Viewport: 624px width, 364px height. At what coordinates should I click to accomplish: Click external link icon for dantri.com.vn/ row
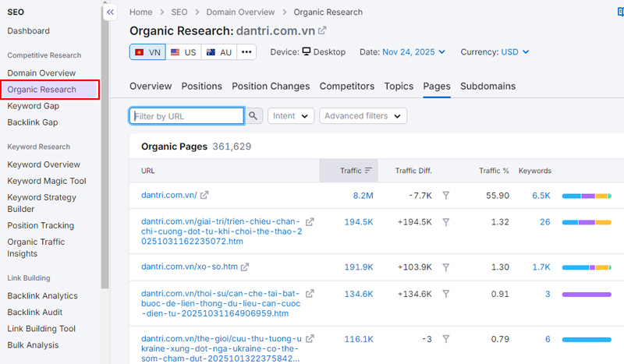coord(205,196)
